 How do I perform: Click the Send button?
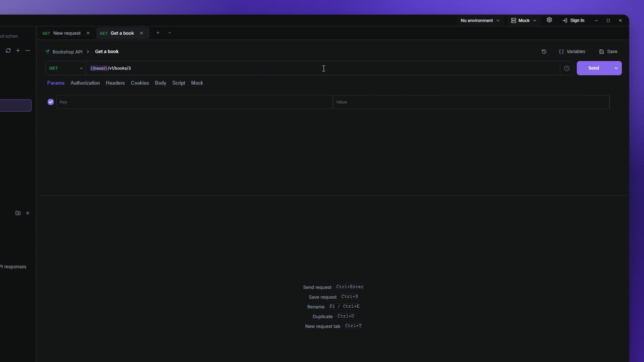[594, 68]
